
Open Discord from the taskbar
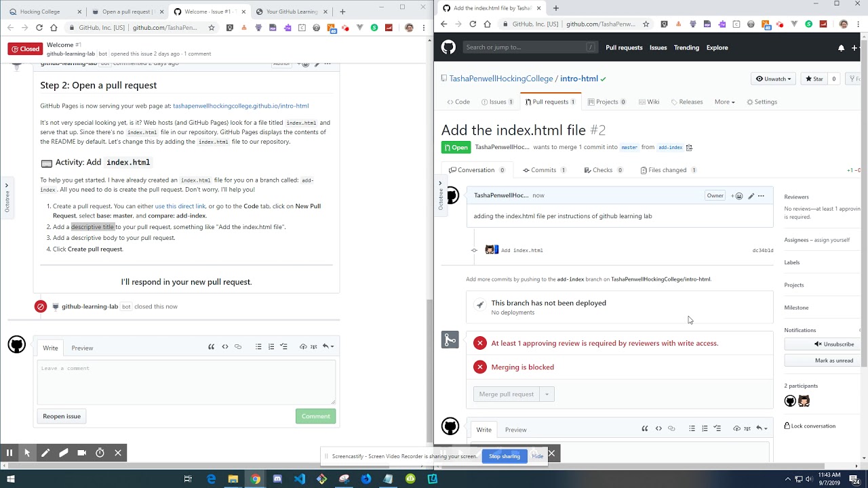[x=277, y=479]
